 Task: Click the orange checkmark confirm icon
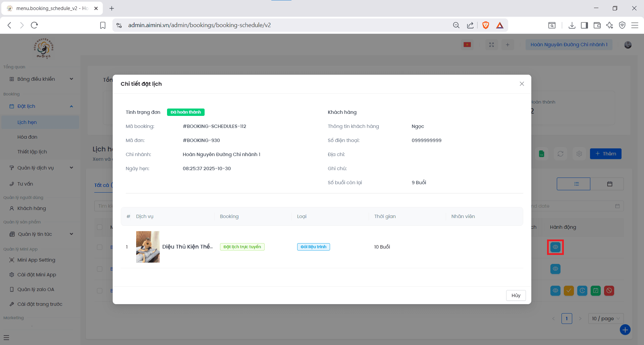[569, 291]
